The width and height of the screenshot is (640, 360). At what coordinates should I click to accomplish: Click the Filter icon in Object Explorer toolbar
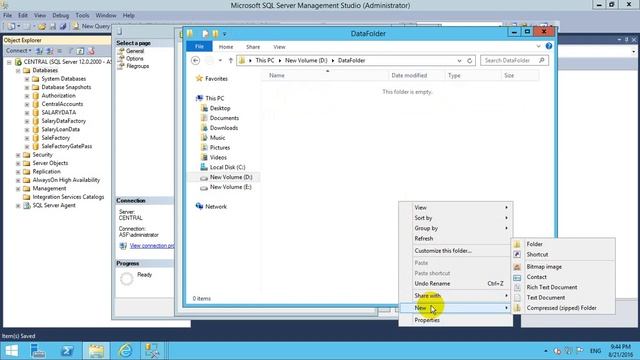[x=71, y=51]
